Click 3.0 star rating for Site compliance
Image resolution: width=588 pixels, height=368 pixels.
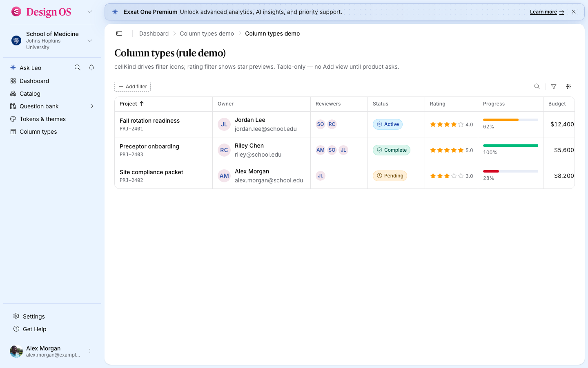pyautogui.click(x=451, y=176)
